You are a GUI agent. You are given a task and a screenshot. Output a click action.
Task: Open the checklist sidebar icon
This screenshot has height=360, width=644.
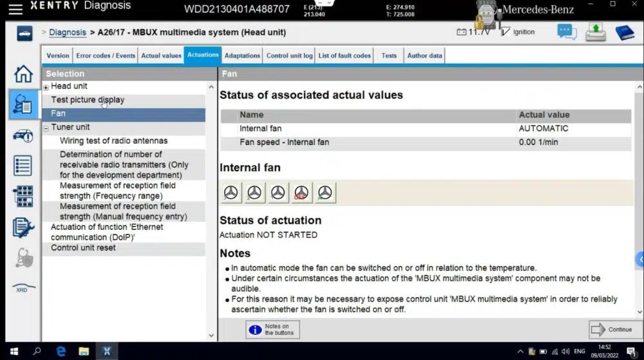tap(23, 166)
